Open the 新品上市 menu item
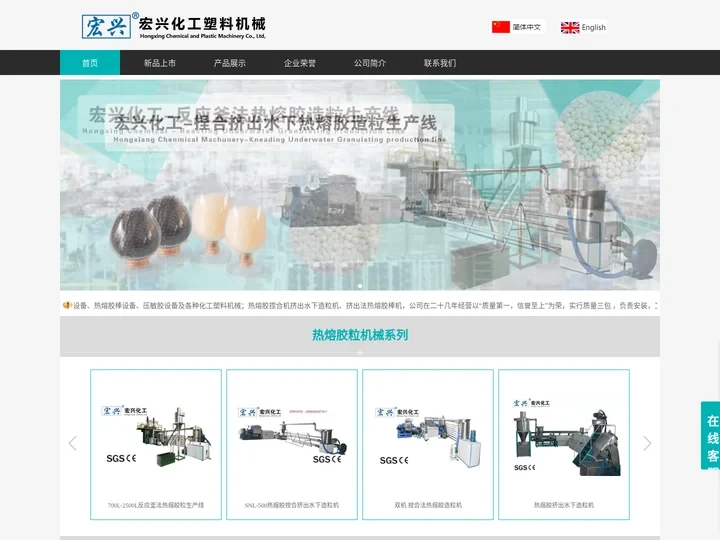The width and height of the screenshot is (720, 540). click(x=160, y=63)
